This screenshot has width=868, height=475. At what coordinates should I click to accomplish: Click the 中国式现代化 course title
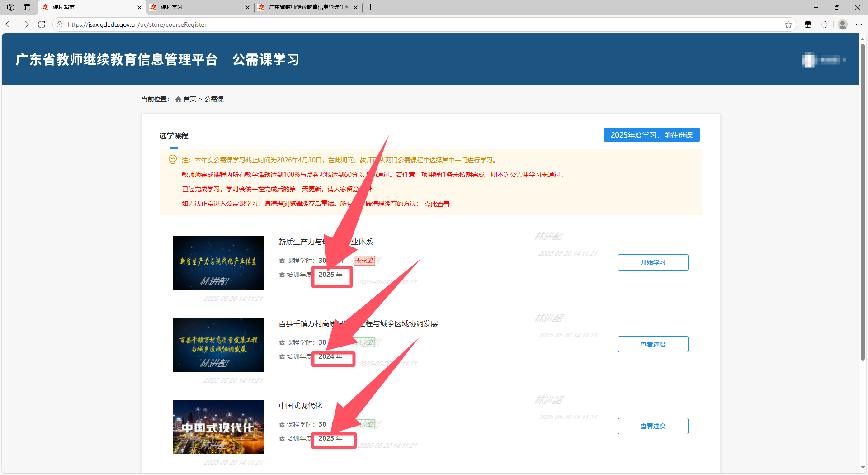[300, 406]
